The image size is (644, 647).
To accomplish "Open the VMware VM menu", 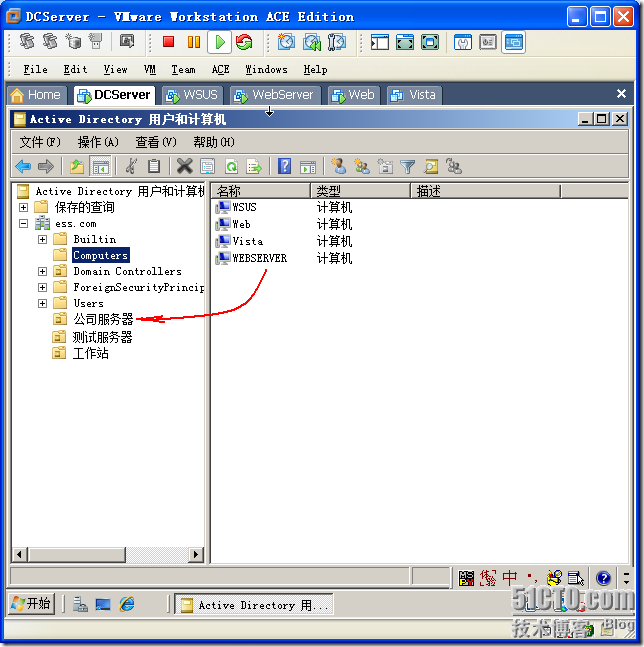I will coord(150,69).
